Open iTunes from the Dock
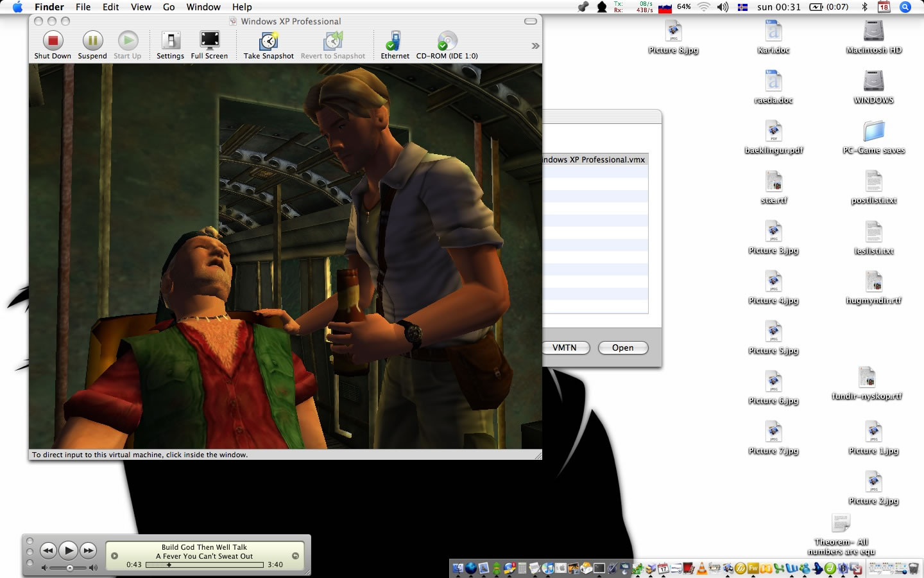This screenshot has width=924, height=578. 547,568
